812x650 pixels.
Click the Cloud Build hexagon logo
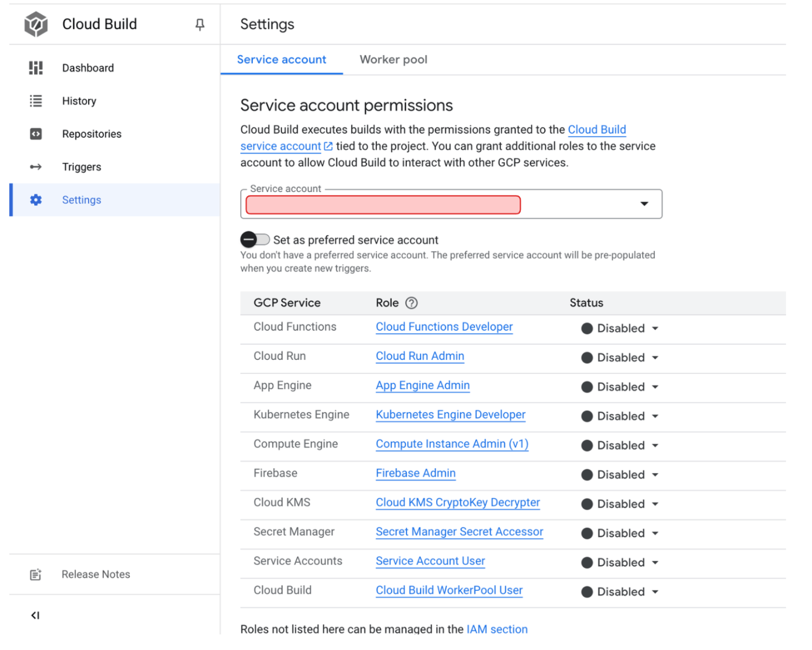click(x=36, y=24)
